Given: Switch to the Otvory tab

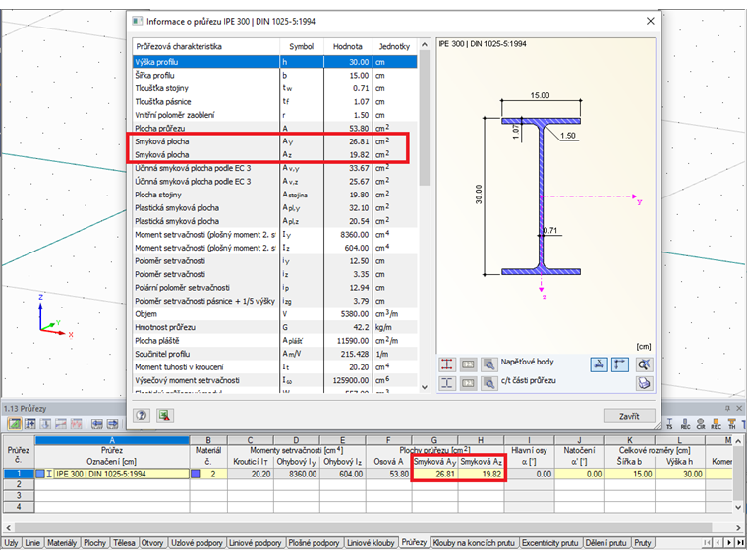Looking at the screenshot, I should tap(152, 543).
